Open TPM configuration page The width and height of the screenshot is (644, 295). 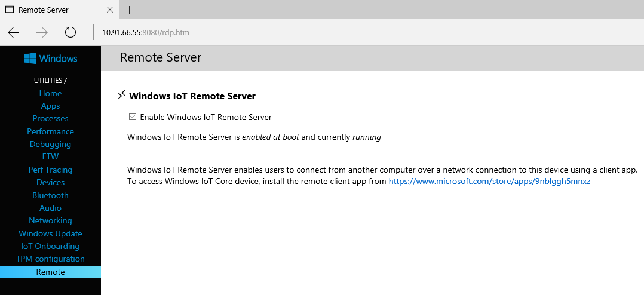coord(50,259)
